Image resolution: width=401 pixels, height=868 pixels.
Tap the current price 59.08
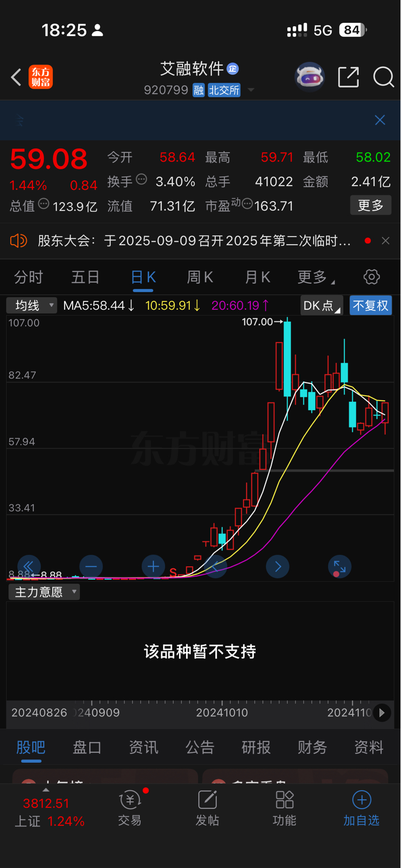[x=48, y=159]
